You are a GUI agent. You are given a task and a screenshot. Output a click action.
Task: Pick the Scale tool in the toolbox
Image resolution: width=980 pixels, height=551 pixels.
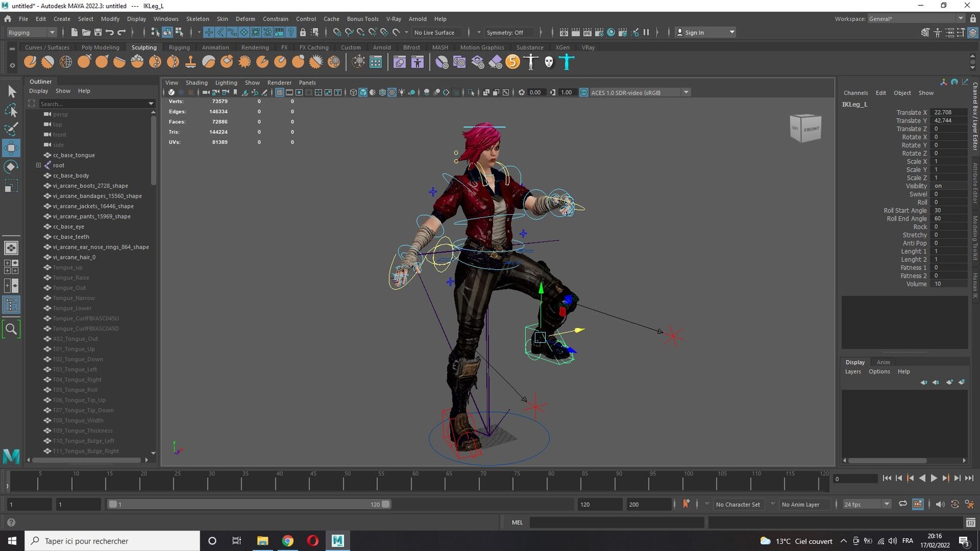[11, 186]
